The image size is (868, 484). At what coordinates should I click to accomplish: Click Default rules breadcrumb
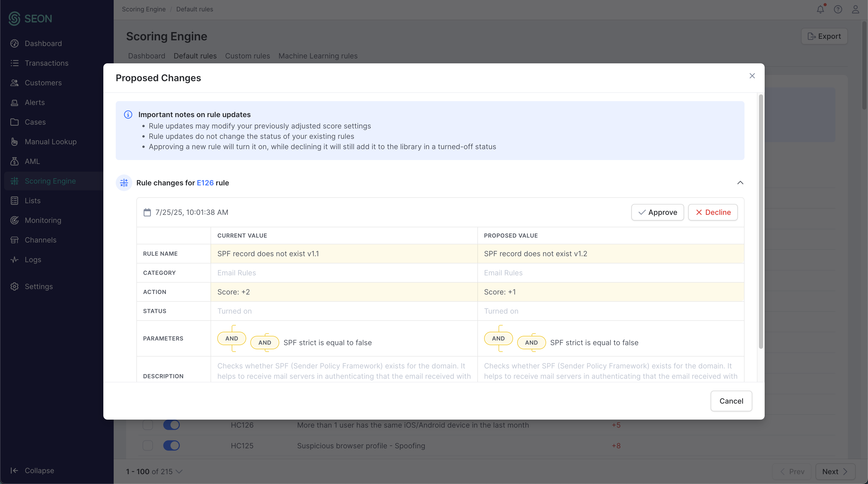(195, 9)
